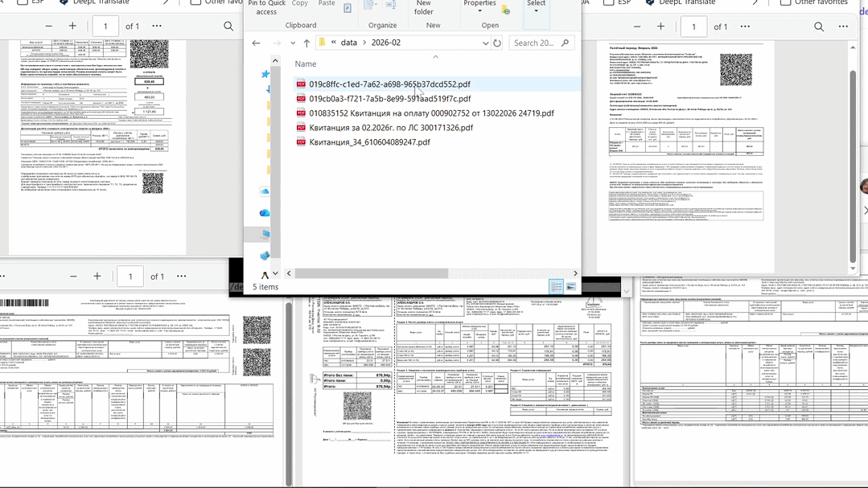The image size is (868, 488).
Task: Show hidden breadcrumb levels via « chevron
Action: tap(334, 43)
